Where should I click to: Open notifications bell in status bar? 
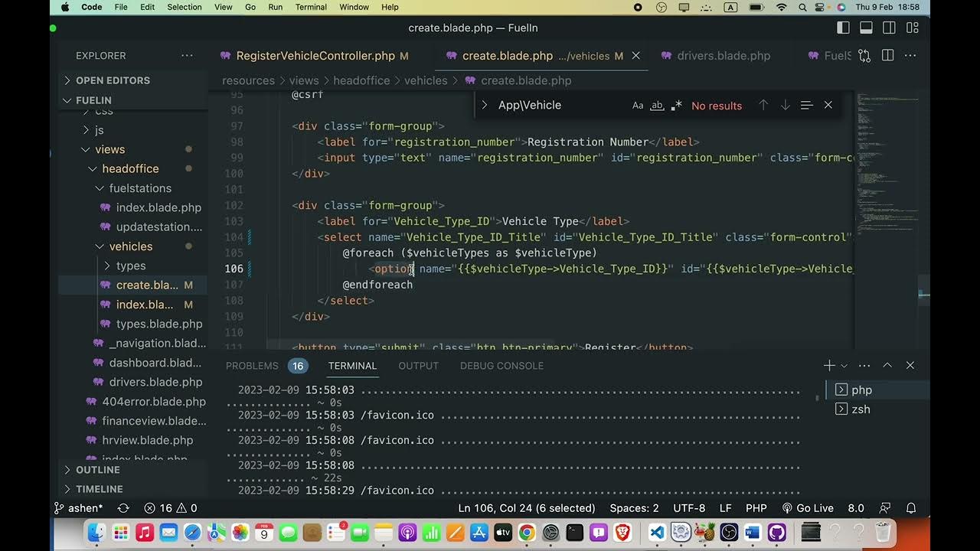911,508
